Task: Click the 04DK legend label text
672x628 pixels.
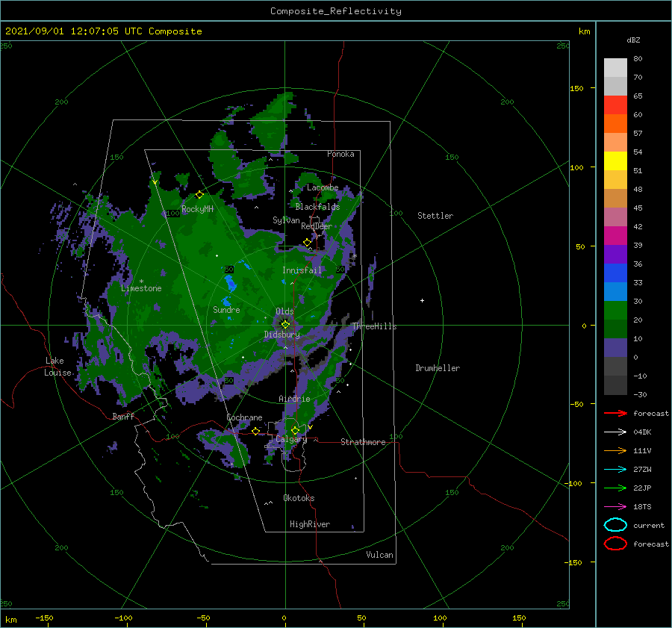Action: click(x=642, y=432)
